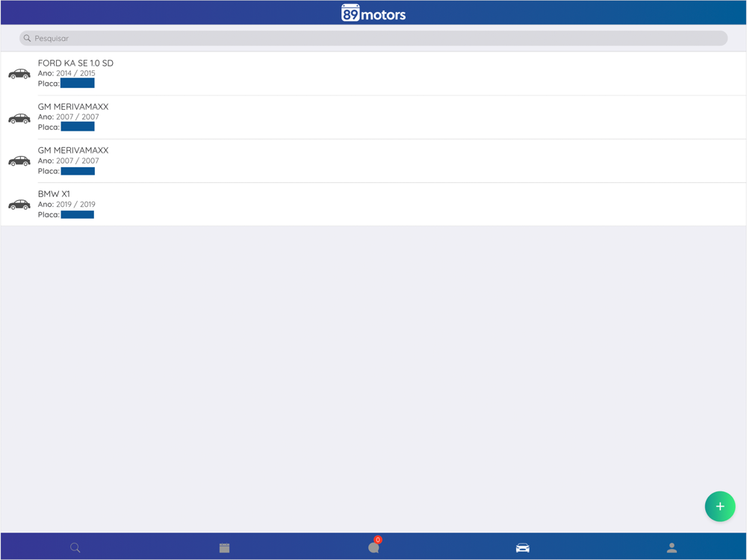747x560 pixels.
Task: Focus the Pesquisar search field
Action: click(373, 38)
